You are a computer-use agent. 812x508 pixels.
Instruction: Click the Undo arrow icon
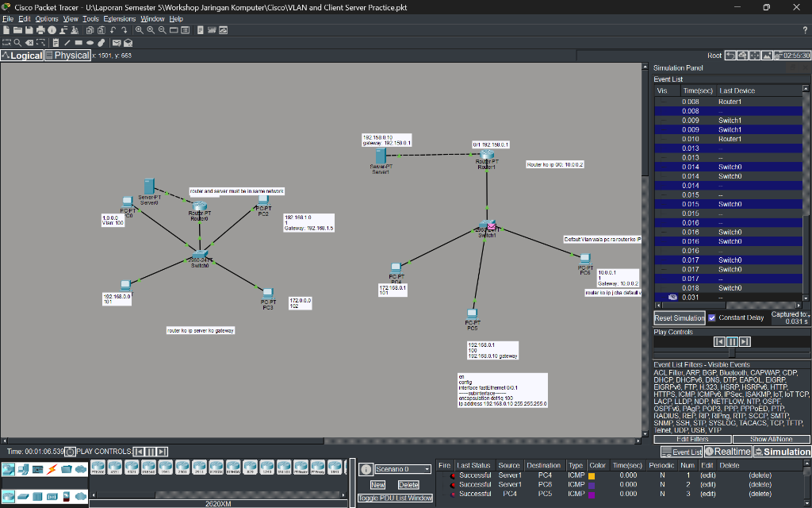pos(113,30)
